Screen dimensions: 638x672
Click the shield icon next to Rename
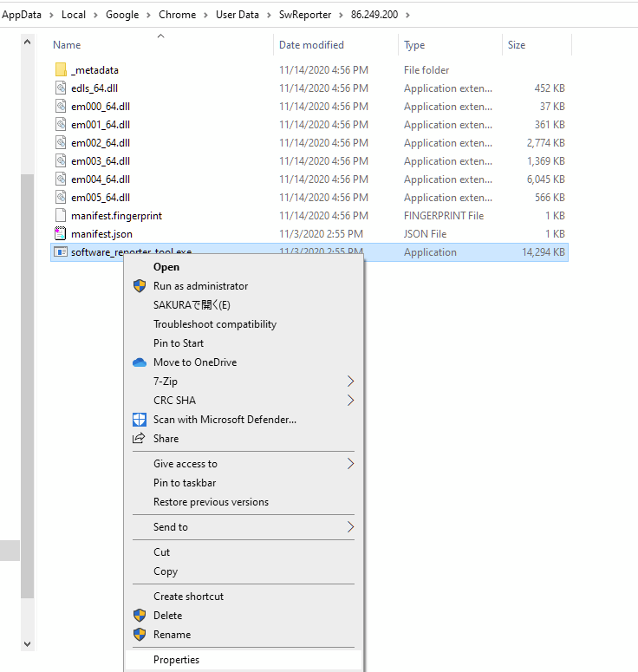[x=140, y=635]
